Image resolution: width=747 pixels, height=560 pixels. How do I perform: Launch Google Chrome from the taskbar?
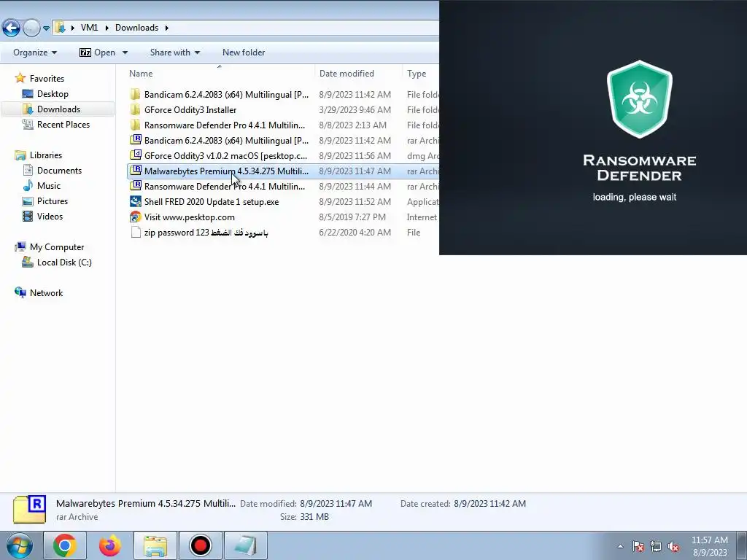[x=65, y=545]
